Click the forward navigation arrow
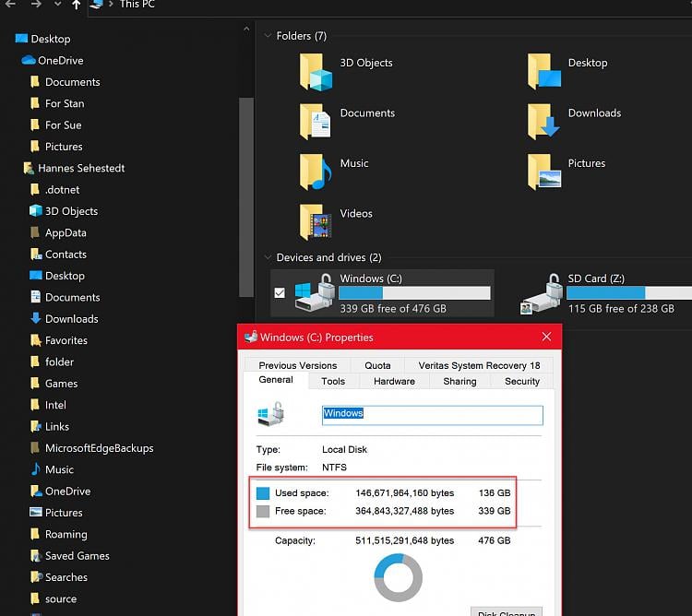This screenshot has width=692, height=616. click(x=36, y=5)
